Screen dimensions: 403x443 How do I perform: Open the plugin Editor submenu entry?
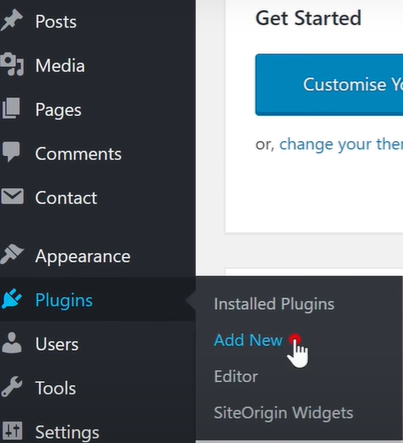[x=236, y=377]
